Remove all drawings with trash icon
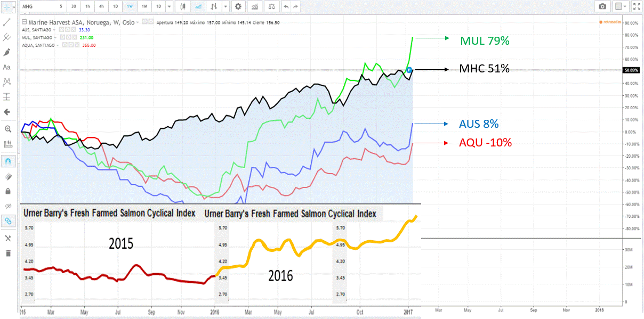 point(7,253)
